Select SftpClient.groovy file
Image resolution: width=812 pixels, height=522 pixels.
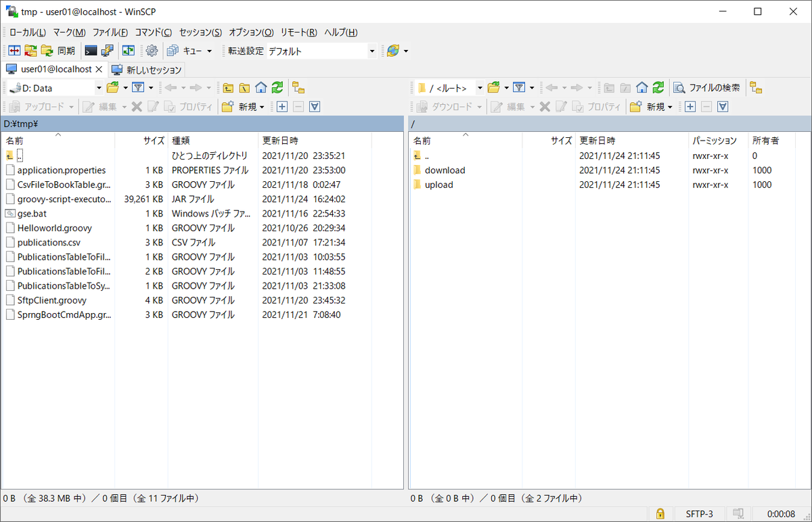(x=52, y=300)
